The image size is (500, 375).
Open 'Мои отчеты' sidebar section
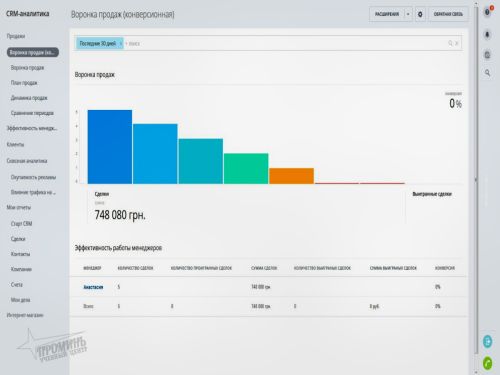[x=19, y=207]
